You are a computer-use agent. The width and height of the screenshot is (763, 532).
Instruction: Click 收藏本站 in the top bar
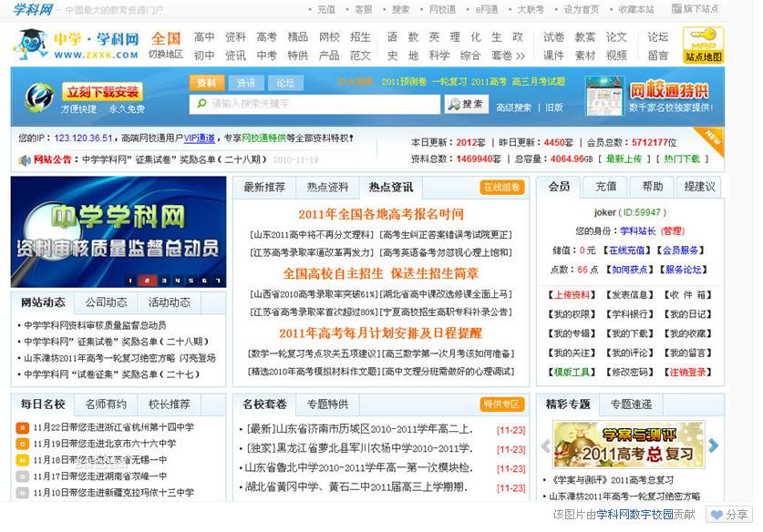coord(636,9)
